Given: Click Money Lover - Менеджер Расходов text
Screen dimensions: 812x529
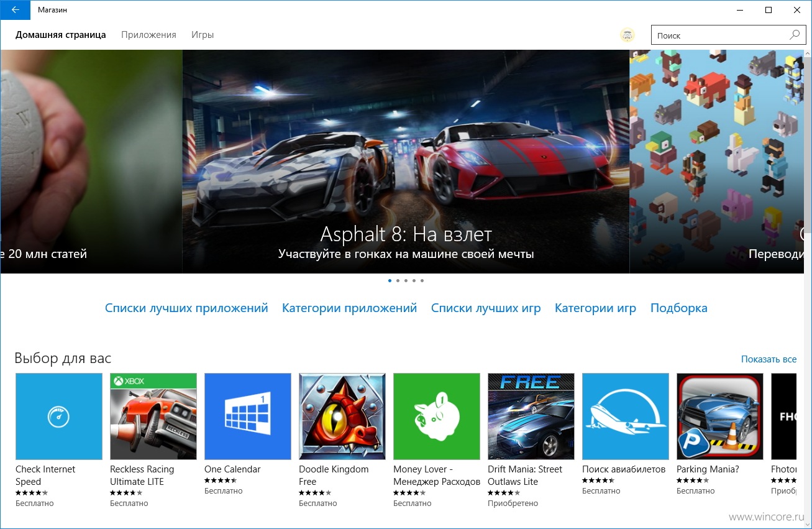Looking at the screenshot, I should 437,476.
